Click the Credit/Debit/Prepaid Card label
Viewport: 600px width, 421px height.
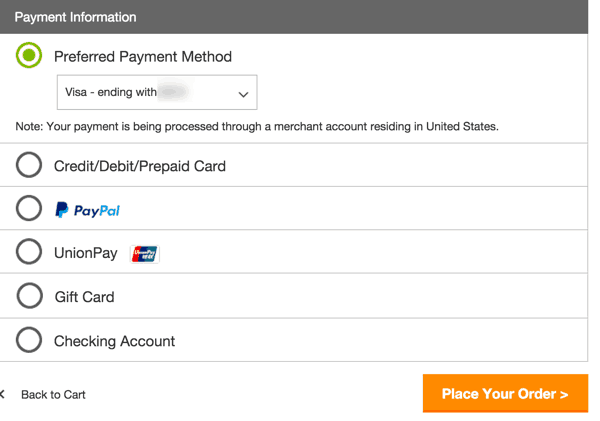(140, 166)
